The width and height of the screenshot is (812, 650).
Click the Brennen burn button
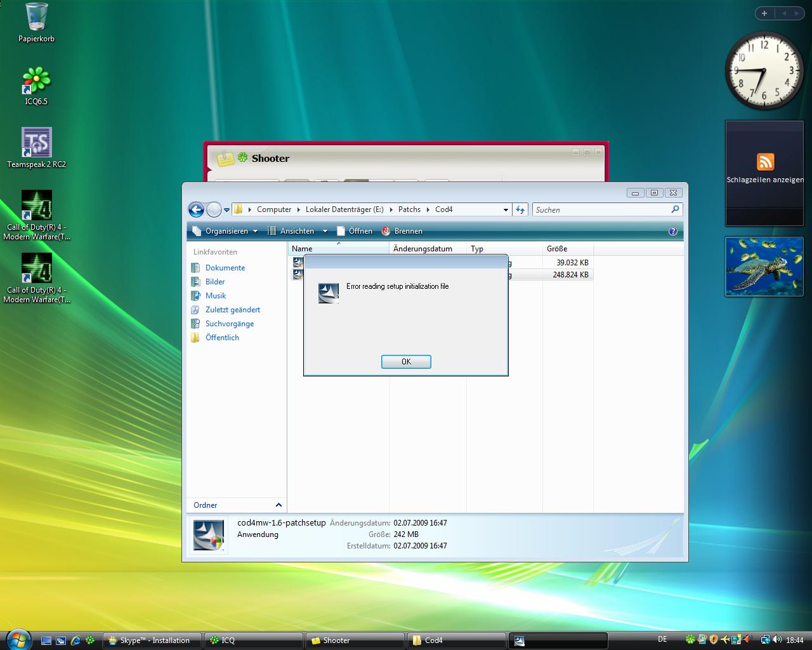pos(402,231)
